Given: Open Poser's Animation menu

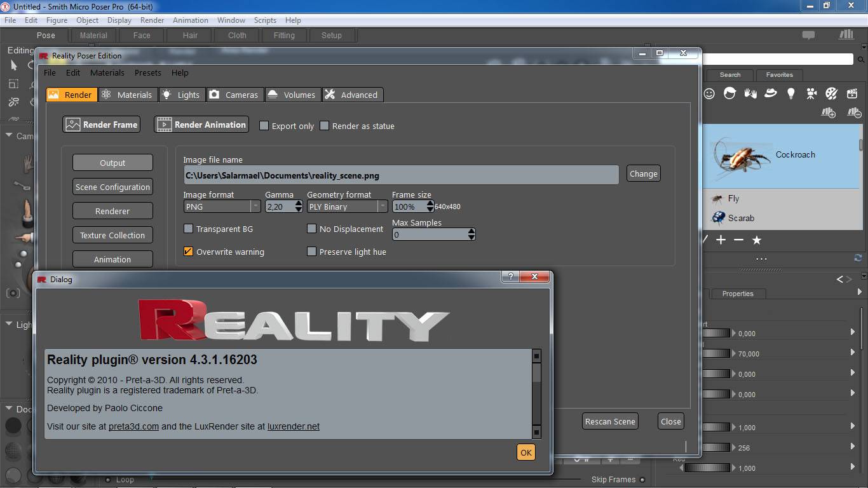Looking at the screenshot, I should click(190, 20).
